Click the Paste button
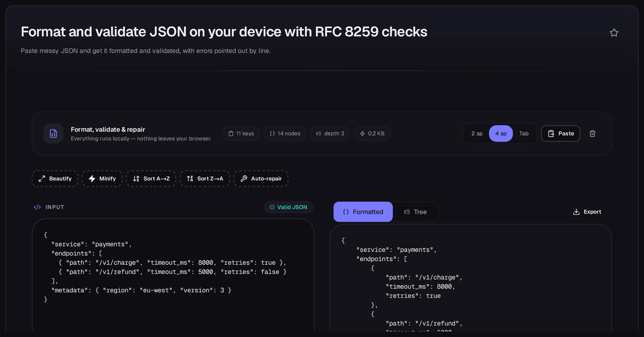 point(561,133)
